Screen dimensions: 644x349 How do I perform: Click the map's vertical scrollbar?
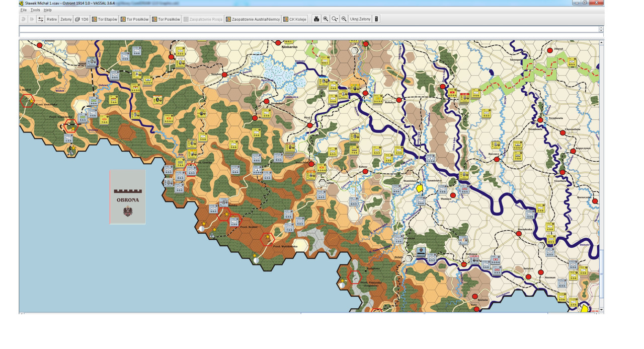pos(602,176)
